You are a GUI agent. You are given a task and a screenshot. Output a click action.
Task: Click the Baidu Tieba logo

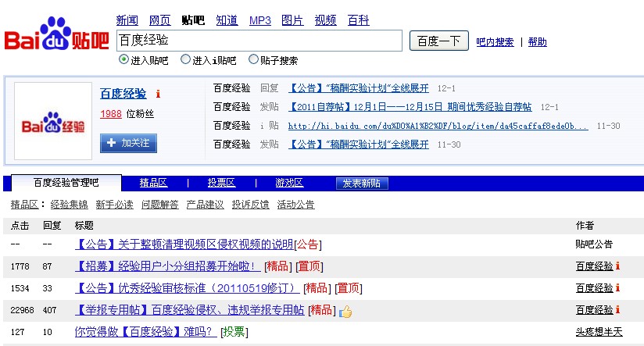(56, 35)
